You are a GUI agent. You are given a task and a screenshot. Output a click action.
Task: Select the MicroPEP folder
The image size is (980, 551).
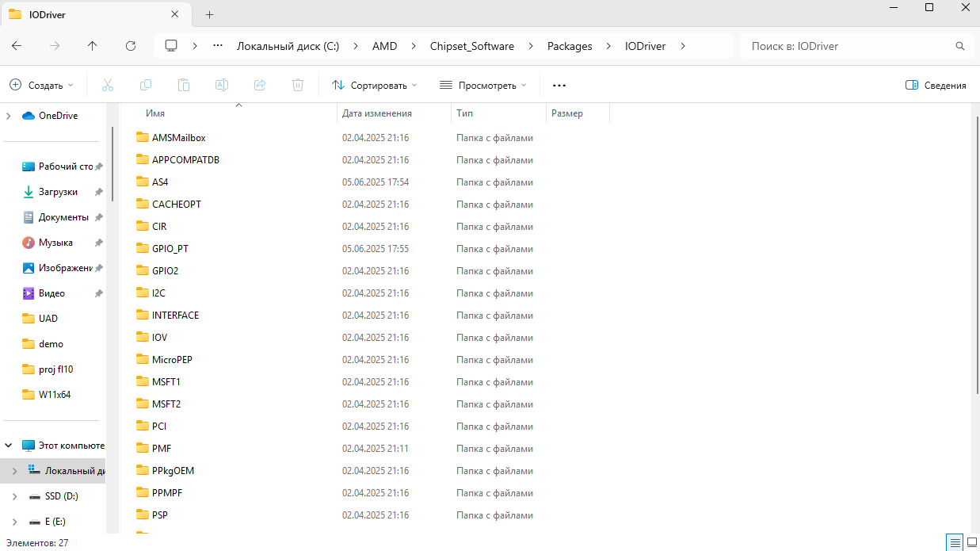tap(172, 360)
